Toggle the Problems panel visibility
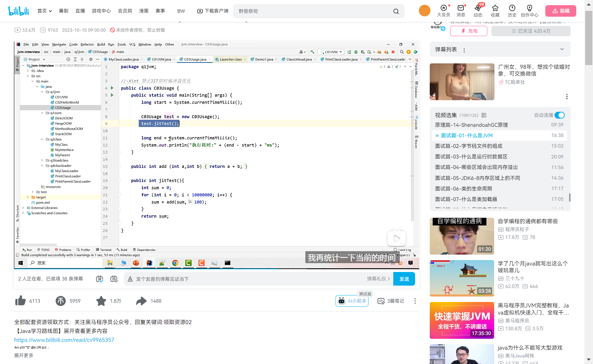The height and width of the screenshot is (364, 593). click(x=63, y=249)
